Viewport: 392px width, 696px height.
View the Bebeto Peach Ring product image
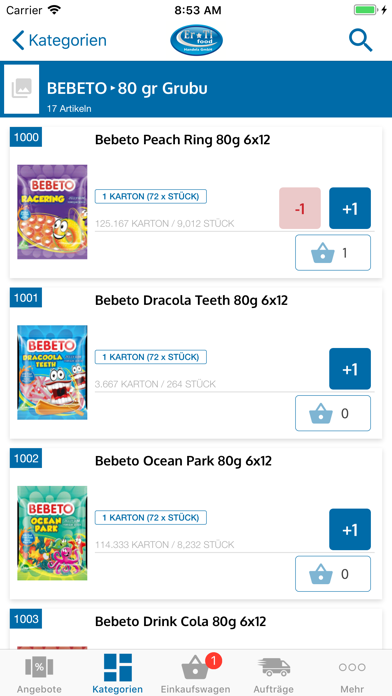coord(52,212)
